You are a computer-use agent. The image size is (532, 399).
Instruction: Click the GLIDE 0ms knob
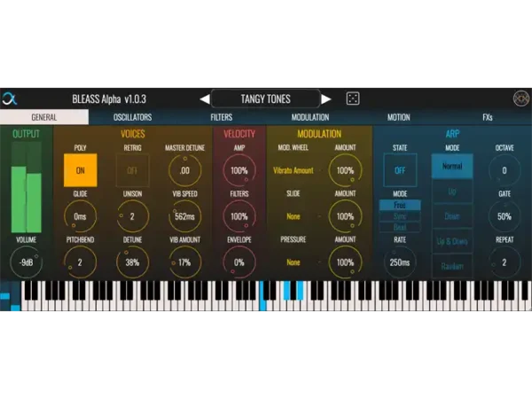(80, 216)
